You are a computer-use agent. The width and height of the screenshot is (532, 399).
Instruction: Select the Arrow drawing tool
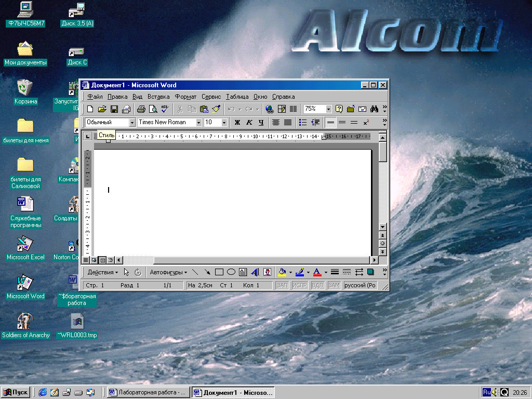(207, 272)
